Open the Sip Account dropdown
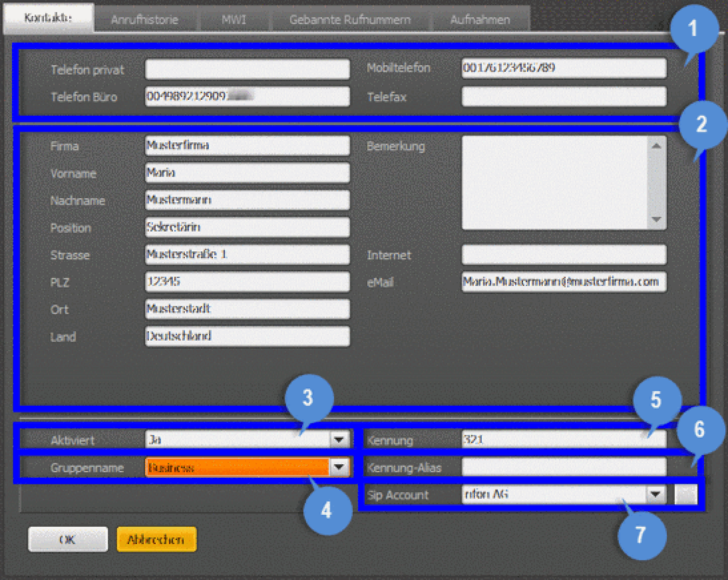The height and width of the screenshot is (580, 728). click(x=656, y=494)
